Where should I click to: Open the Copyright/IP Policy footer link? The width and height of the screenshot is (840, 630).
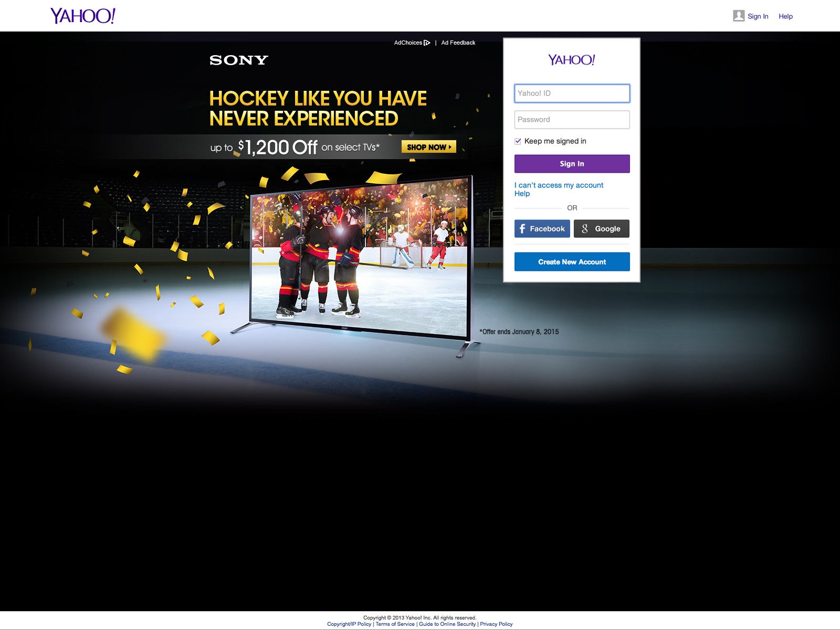click(349, 624)
